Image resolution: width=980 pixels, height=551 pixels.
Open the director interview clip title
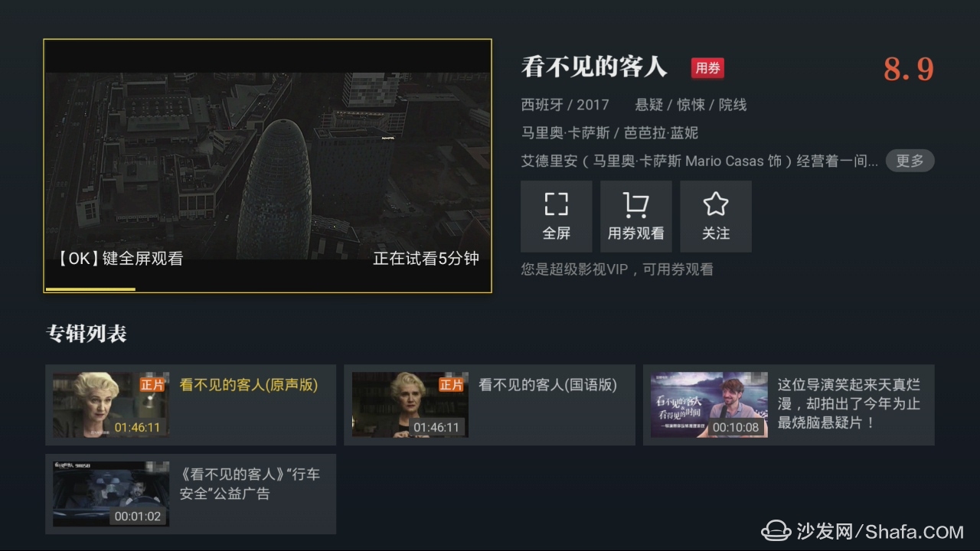click(x=849, y=403)
